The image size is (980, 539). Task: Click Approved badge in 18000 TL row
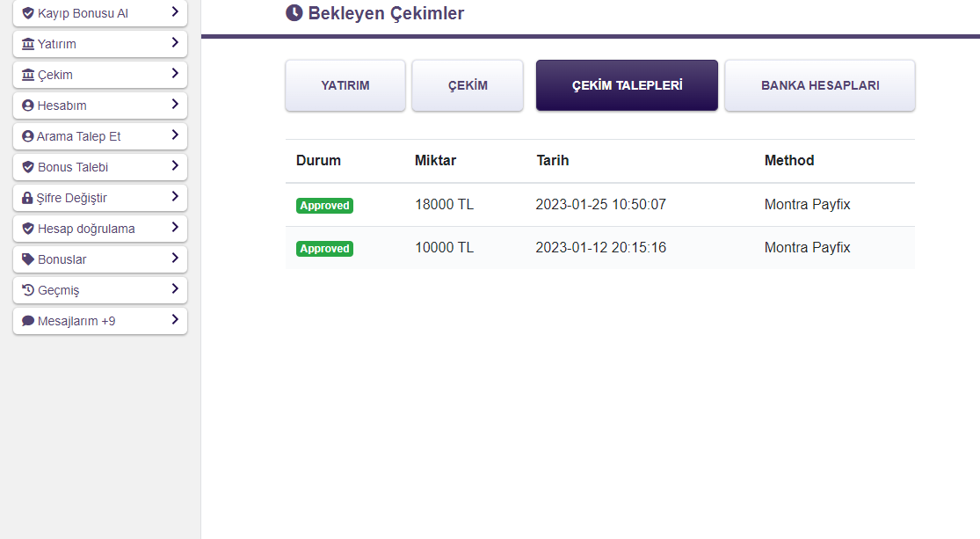coord(324,205)
